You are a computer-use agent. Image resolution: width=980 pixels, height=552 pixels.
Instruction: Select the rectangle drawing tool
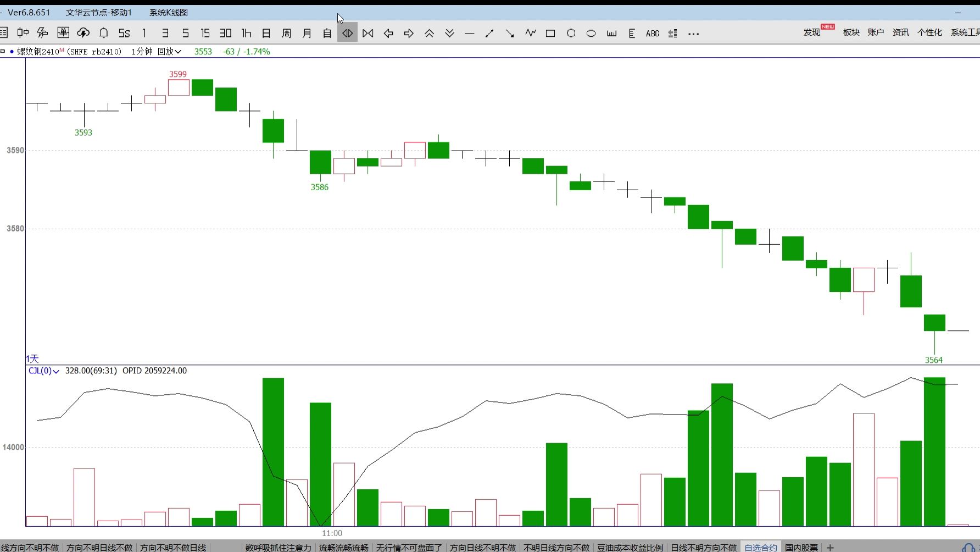(550, 34)
